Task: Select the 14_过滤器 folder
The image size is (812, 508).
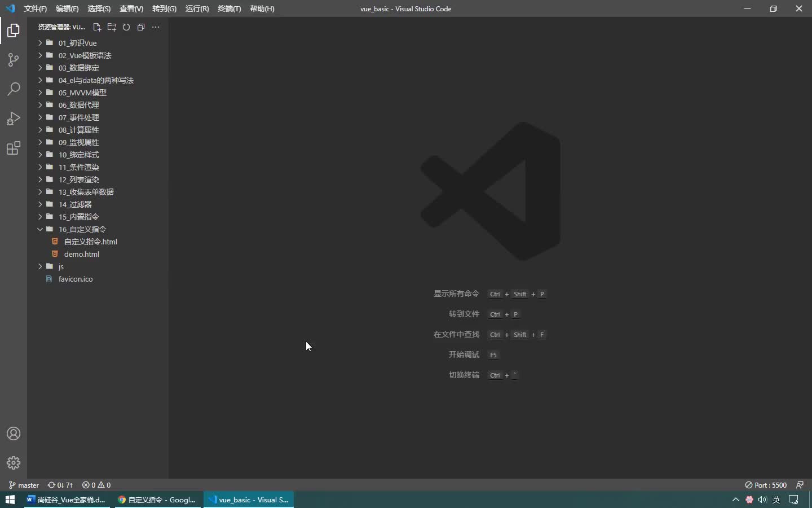Action: 98,204
